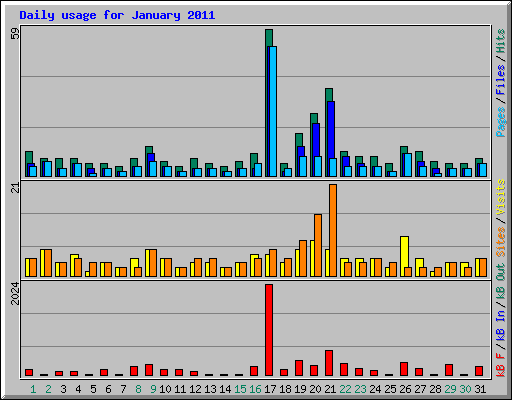Viewport: 512px width, 400px height.
Task: Select the tall cyan Pages bar for day 17
Action: 273,111
